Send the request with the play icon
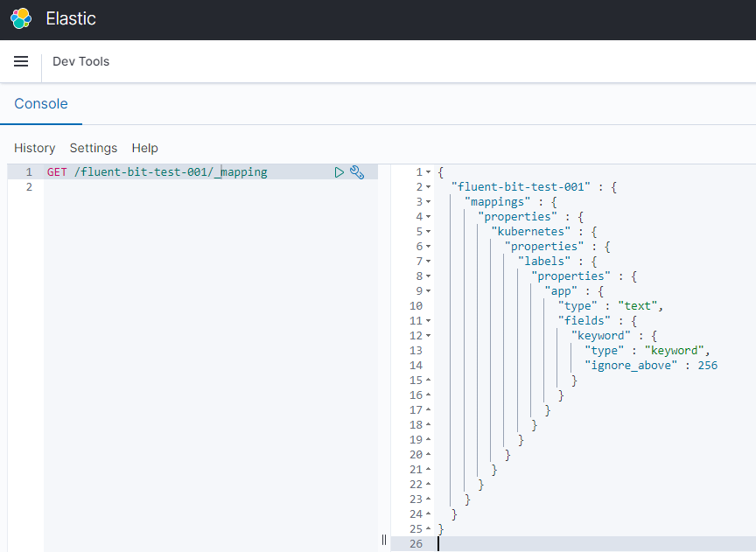Screen dimensions: 756x552 339,172
